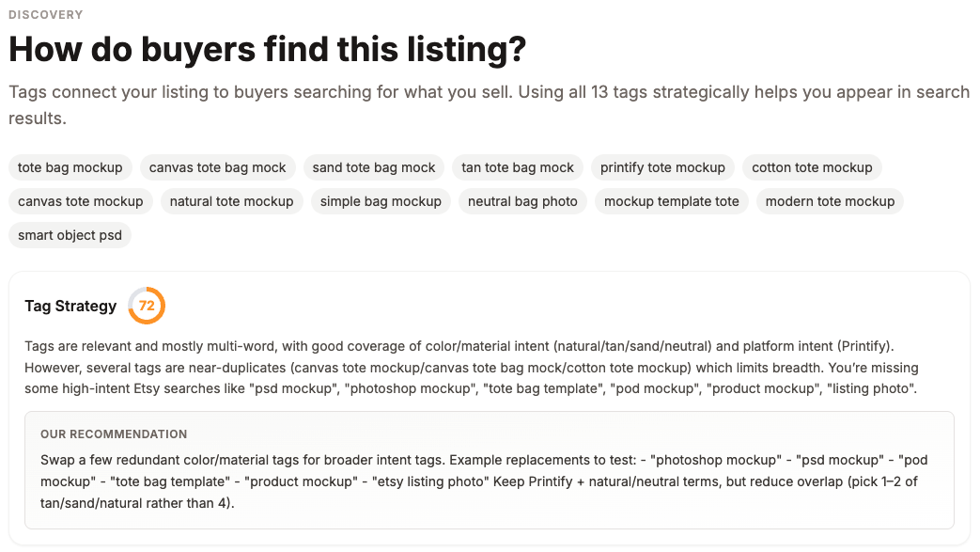Screen dimensions: 980x552
Task: Click the 'How do buyers find this listing?' heading
Action: click(267, 50)
